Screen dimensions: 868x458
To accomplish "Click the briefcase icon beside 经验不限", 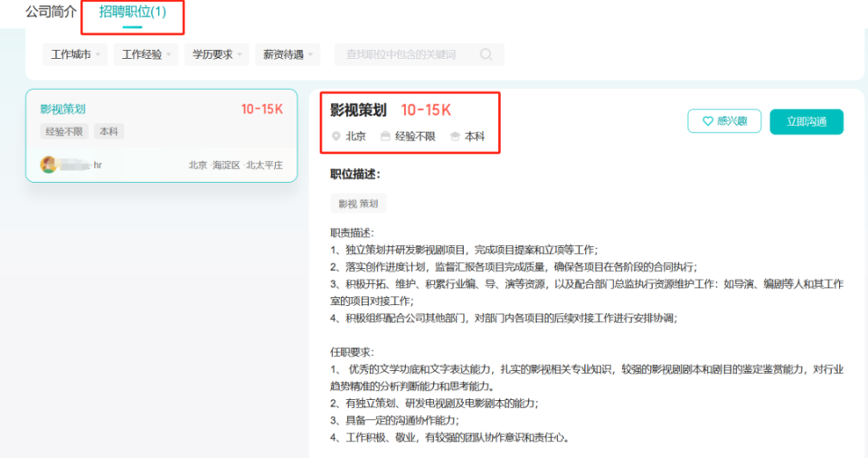I will pos(385,137).
